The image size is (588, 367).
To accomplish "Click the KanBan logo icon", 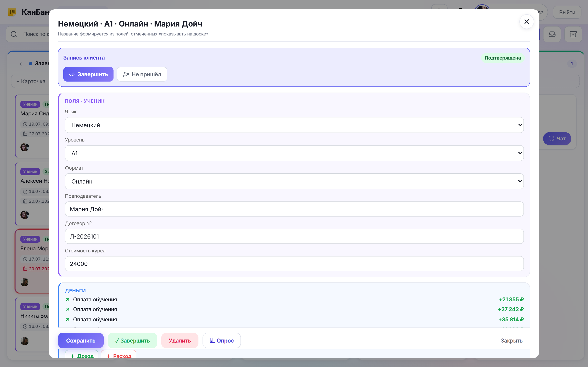I will point(12,12).
